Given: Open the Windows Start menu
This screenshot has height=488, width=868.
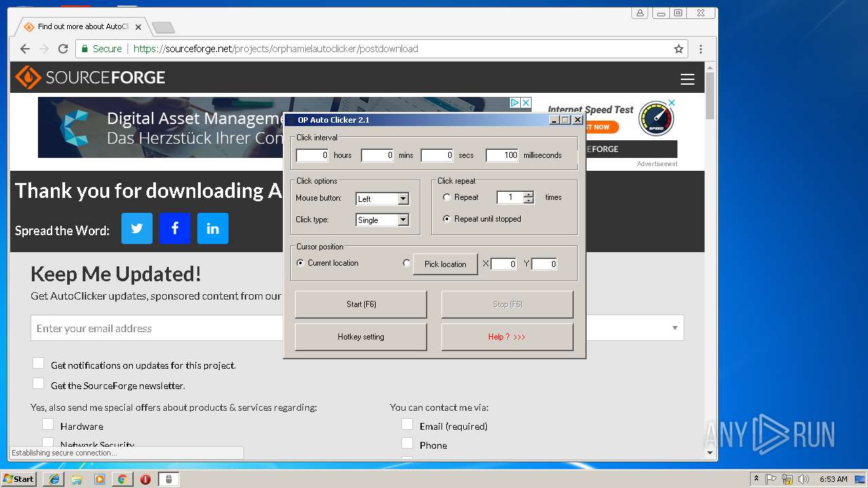Looking at the screenshot, I should click(x=18, y=479).
